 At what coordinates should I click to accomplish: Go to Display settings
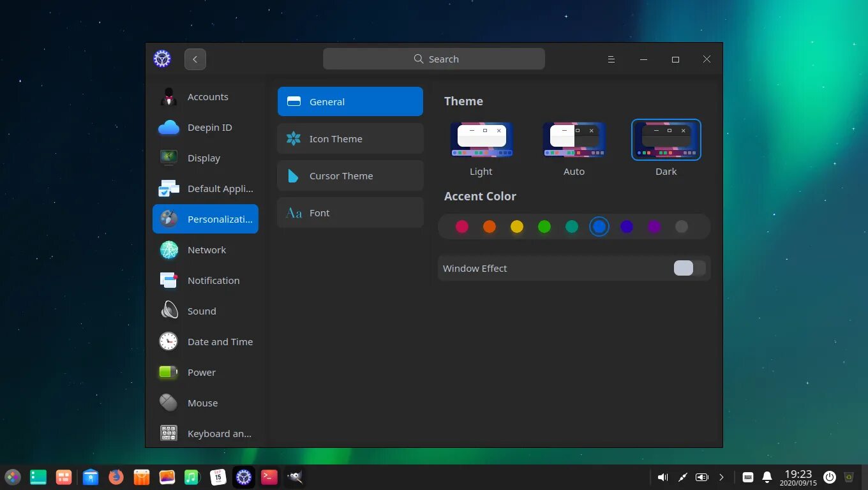pos(206,158)
